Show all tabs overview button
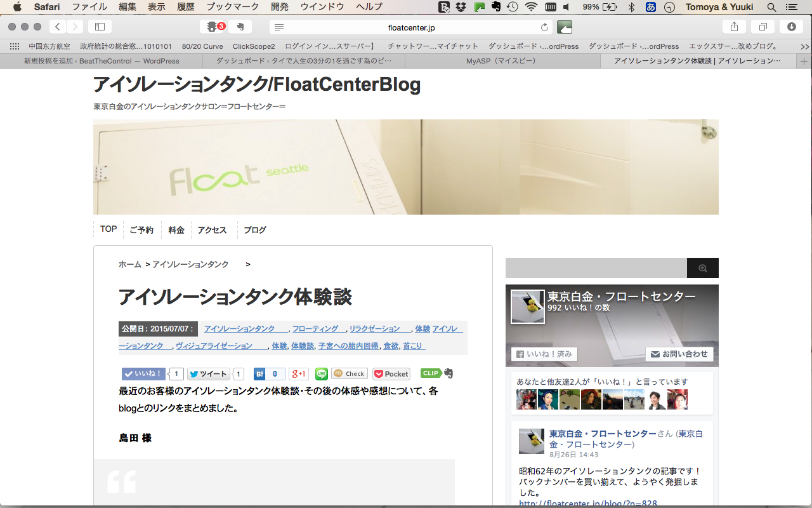 pyautogui.click(x=763, y=27)
